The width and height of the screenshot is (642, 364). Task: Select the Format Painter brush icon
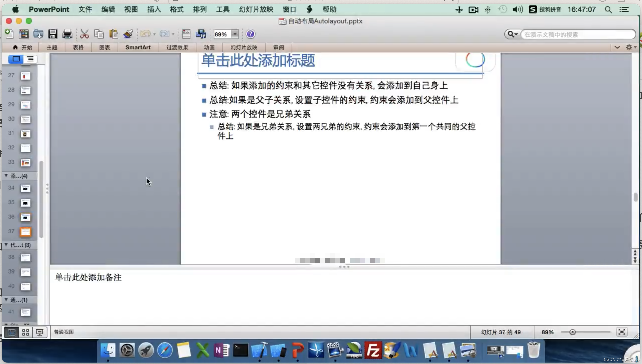(128, 34)
